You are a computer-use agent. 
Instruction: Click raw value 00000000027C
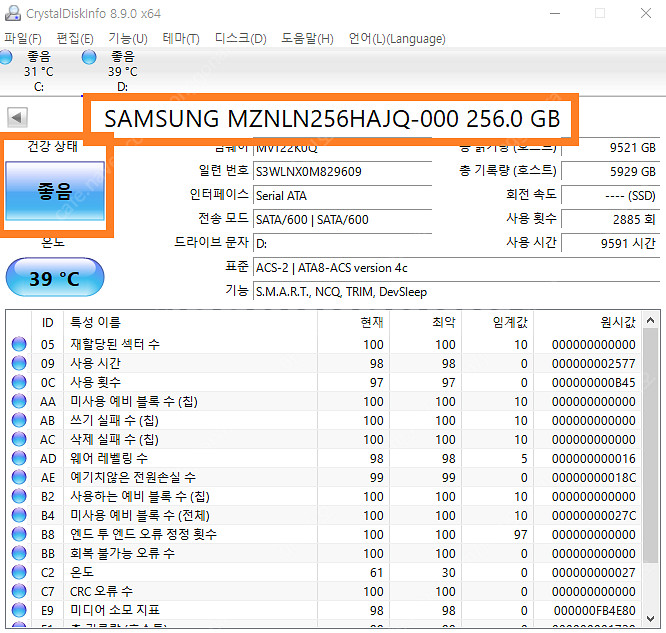[593, 515]
